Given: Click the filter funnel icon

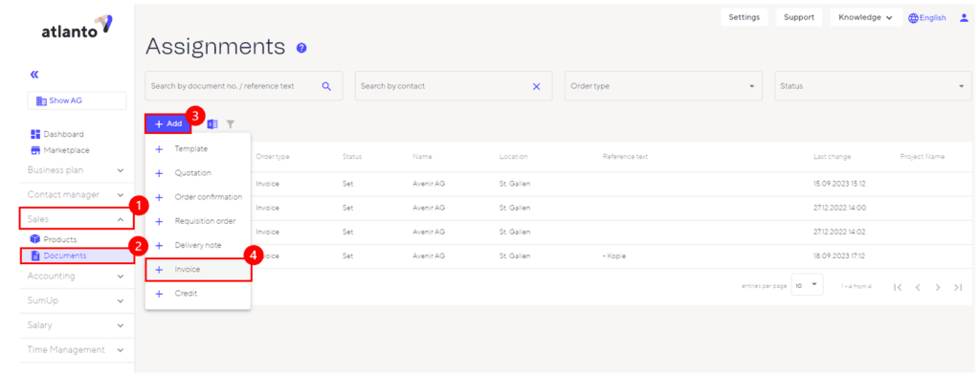Looking at the screenshot, I should point(230,123).
